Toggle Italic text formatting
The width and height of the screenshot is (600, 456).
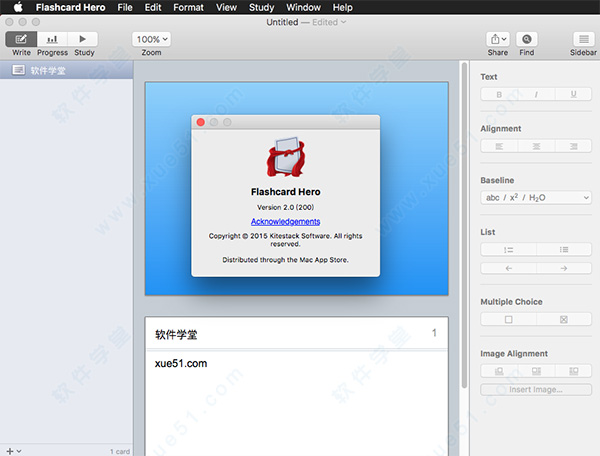pos(536,94)
